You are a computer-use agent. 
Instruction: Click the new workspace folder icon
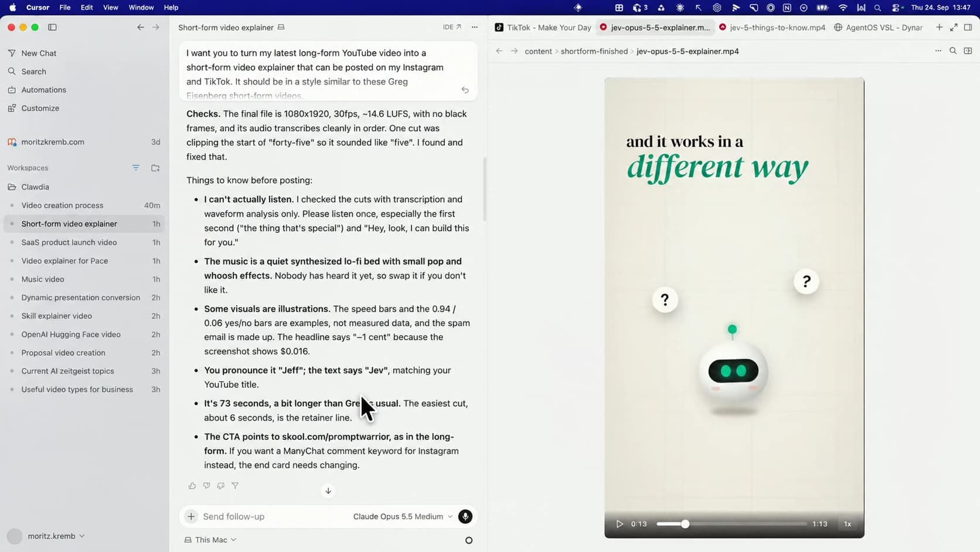(155, 168)
